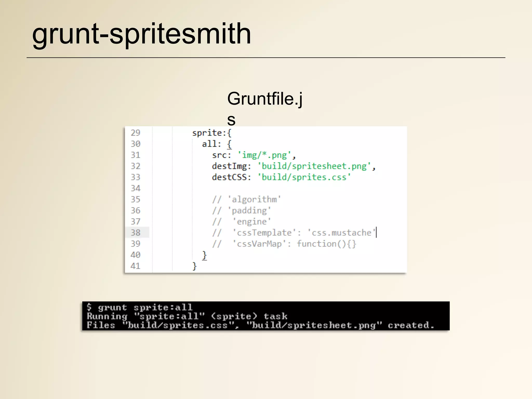Click the '$ grunt sprite:all' terminal command
Viewport: 532px width, 399px height.
139,308
